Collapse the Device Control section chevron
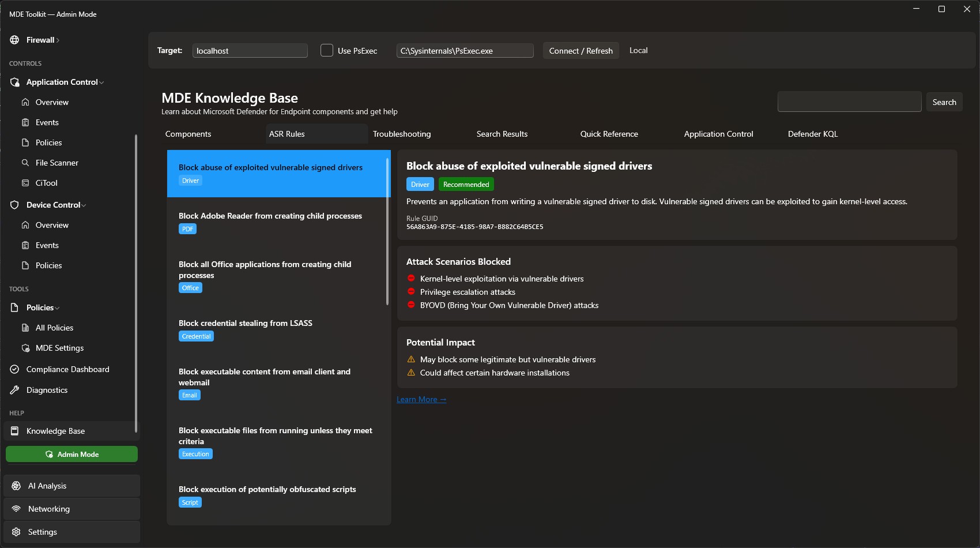The height and width of the screenshot is (548, 980). tap(84, 205)
